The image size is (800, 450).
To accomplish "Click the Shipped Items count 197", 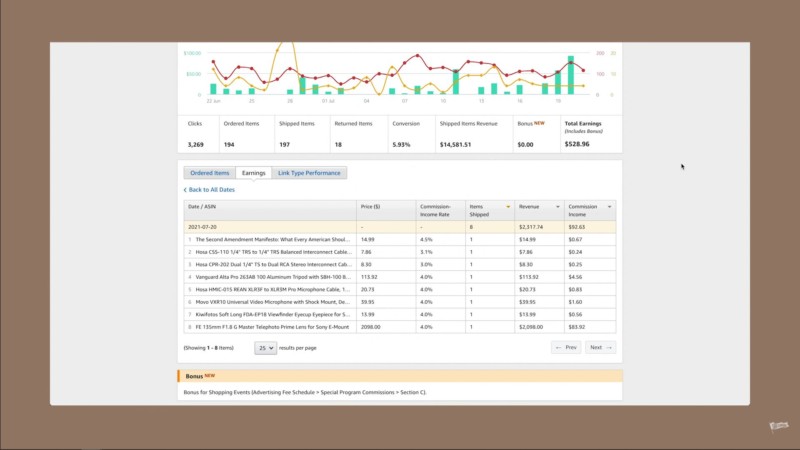I will click(284, 145).
